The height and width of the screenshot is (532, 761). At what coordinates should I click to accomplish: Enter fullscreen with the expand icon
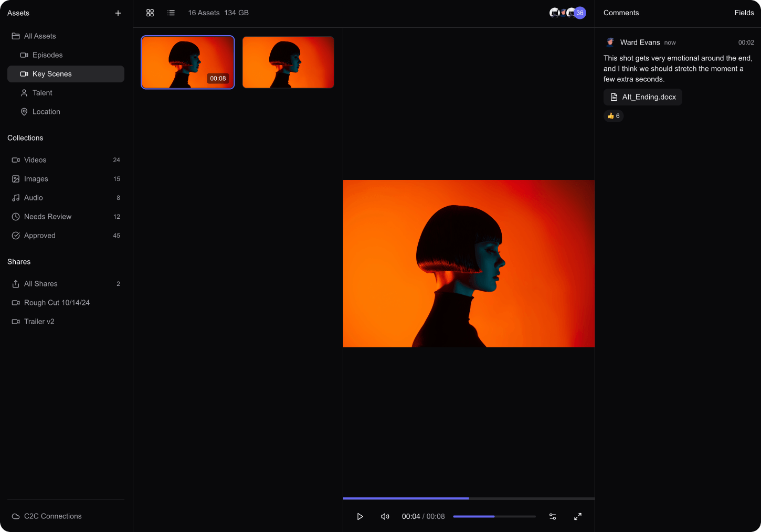[x=578, y=517]
